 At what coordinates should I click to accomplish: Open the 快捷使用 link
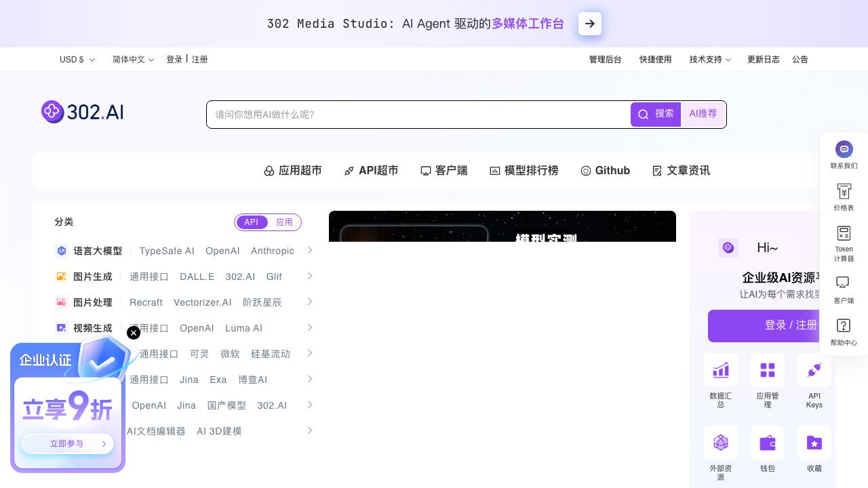(656, 60)
